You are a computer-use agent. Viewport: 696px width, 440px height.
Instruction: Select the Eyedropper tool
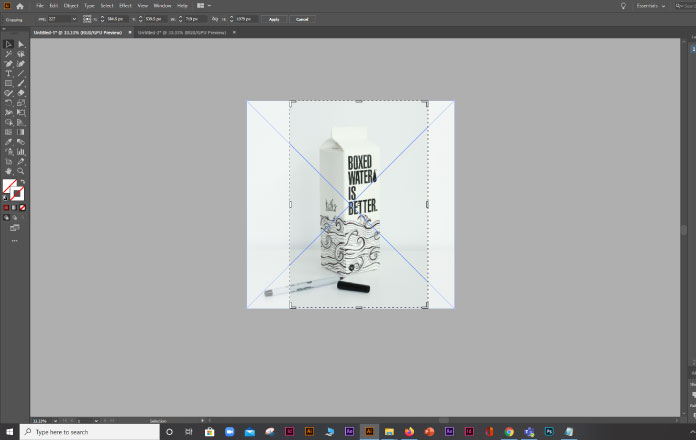click(x=8, y=142)
